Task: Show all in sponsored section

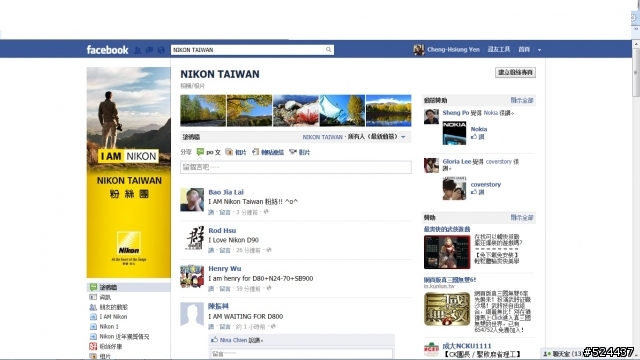Action: (x=522, y=218)
